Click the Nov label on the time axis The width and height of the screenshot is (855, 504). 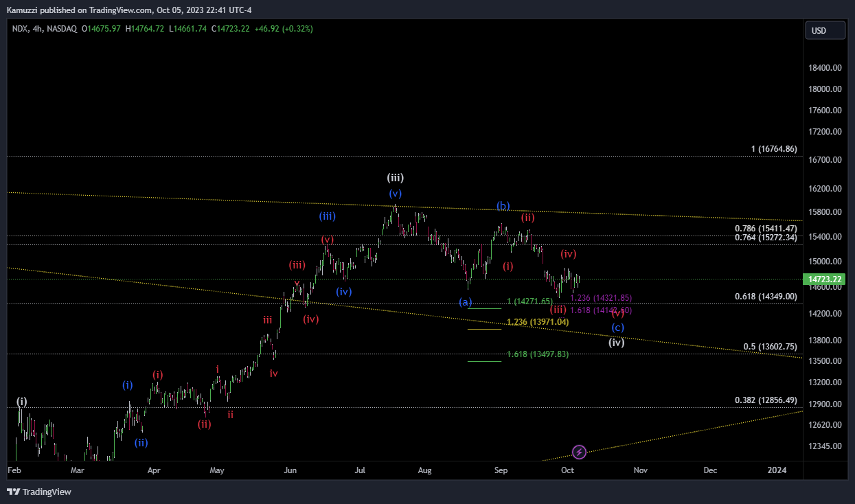(x=641, y=470)
